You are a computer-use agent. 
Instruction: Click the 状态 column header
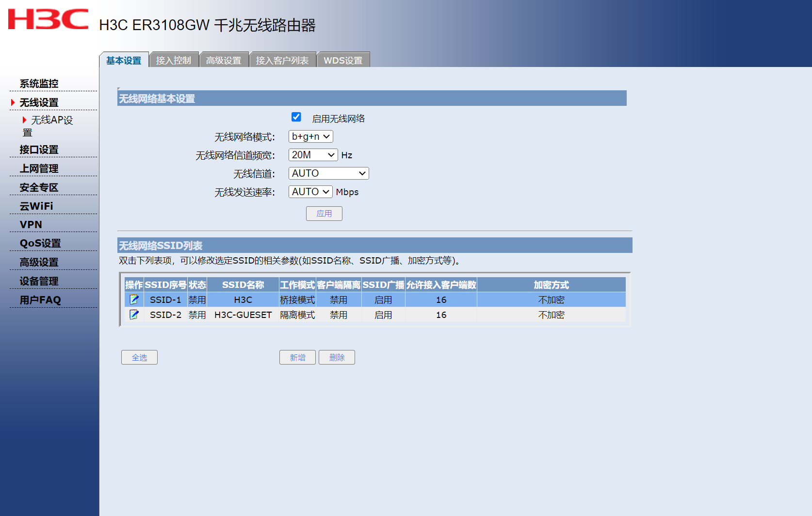pos(197,285)
